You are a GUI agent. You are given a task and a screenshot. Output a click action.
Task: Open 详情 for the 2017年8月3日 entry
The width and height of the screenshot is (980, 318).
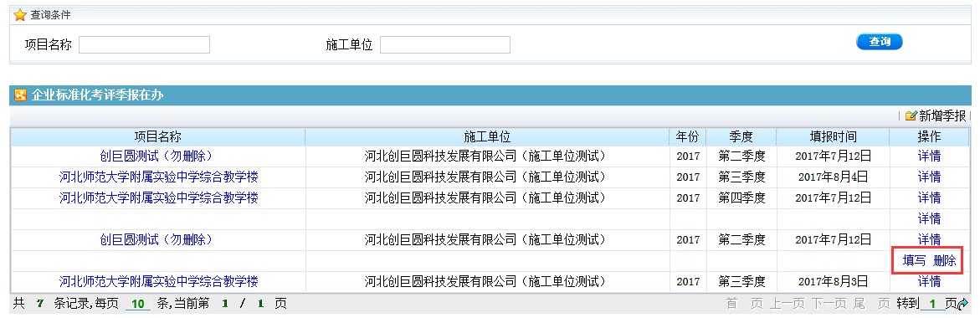tap(930, 282)
